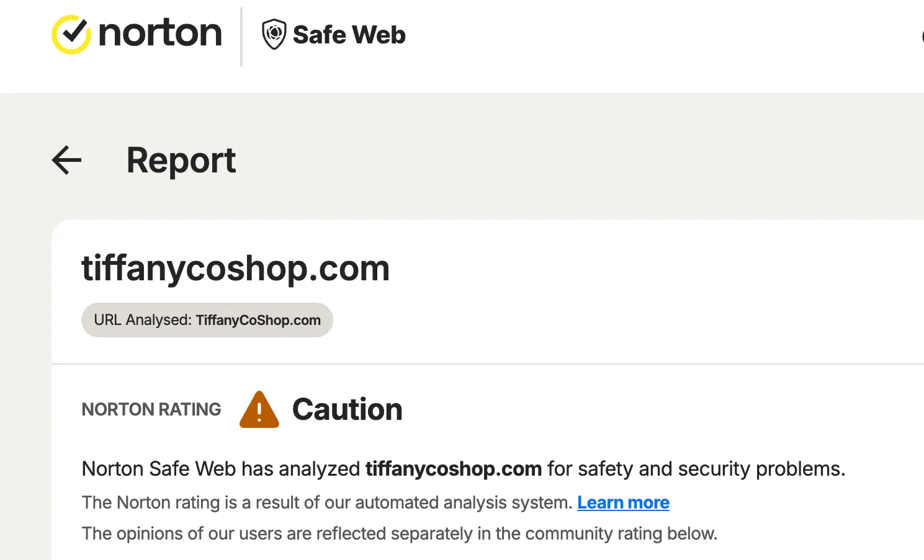Select the Safe Web label text
The image size is (924, 560).
pos(349,35)
